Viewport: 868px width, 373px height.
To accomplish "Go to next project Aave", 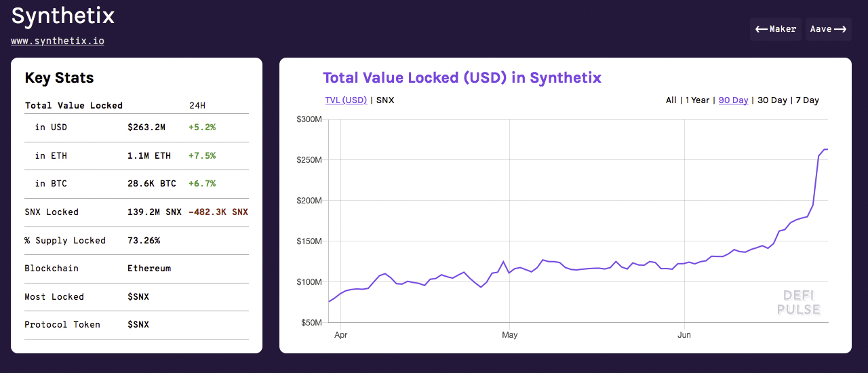I will [829, 29].
